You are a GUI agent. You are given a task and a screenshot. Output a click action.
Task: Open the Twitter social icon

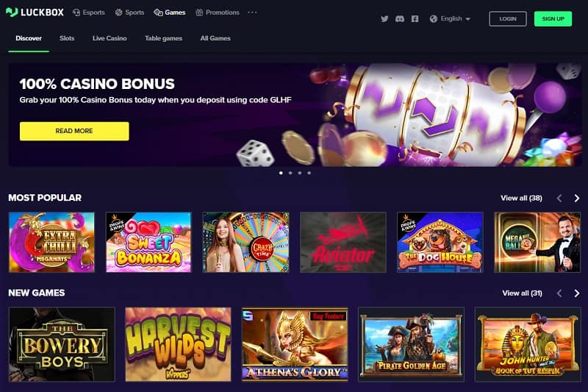384,19
